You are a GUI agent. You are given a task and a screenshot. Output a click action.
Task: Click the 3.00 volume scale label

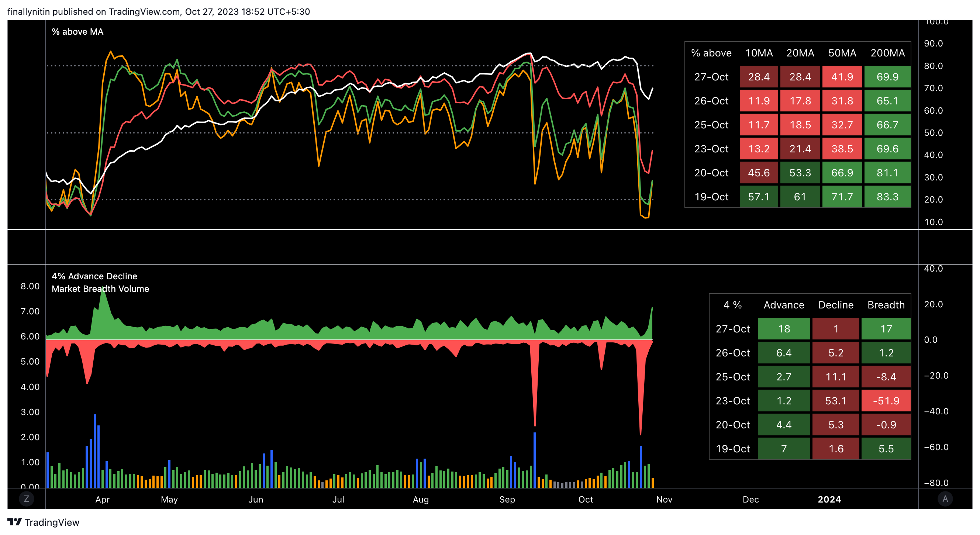pos(30,412)
